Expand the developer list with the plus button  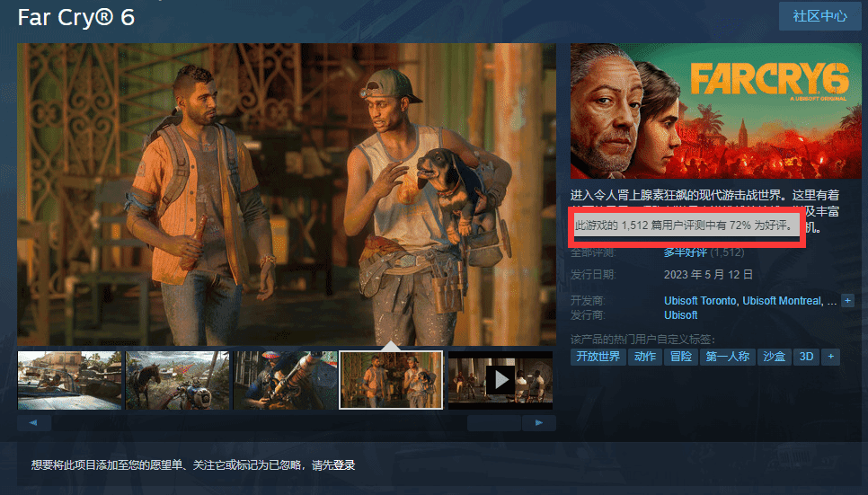point(847,300)
